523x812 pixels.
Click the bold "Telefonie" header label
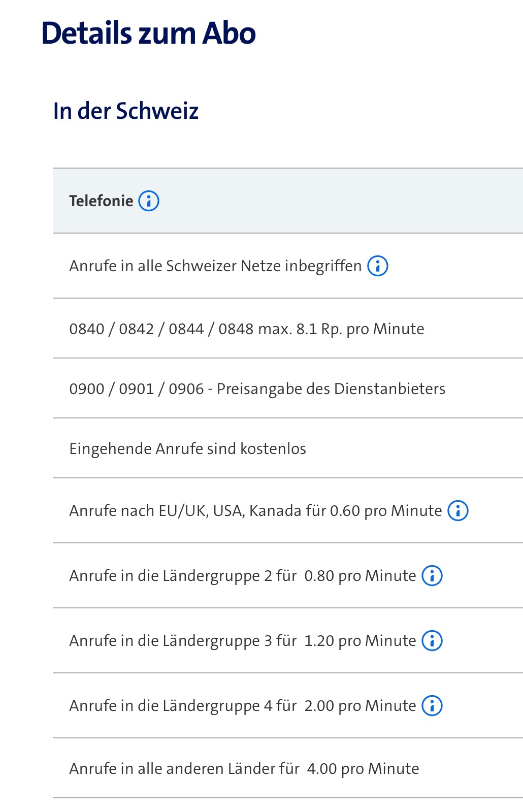pyautogui.click(x=101, y=201)
